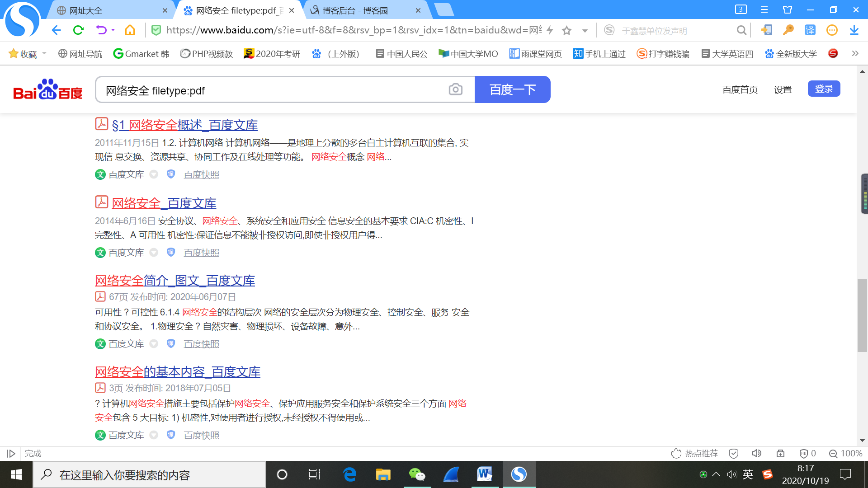Image resolution: width=868 pixels, height=488 pixels.
Task: Click the 百度一下 search button
Action: [512, 89]
